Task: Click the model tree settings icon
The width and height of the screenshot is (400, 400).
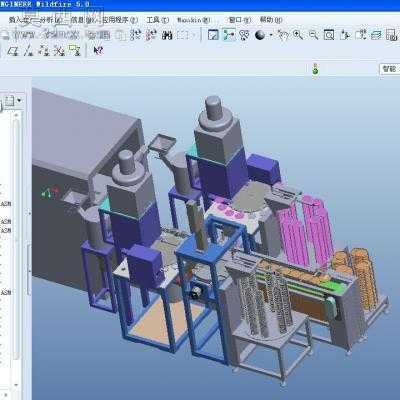Action: click(x=9, y=100)
